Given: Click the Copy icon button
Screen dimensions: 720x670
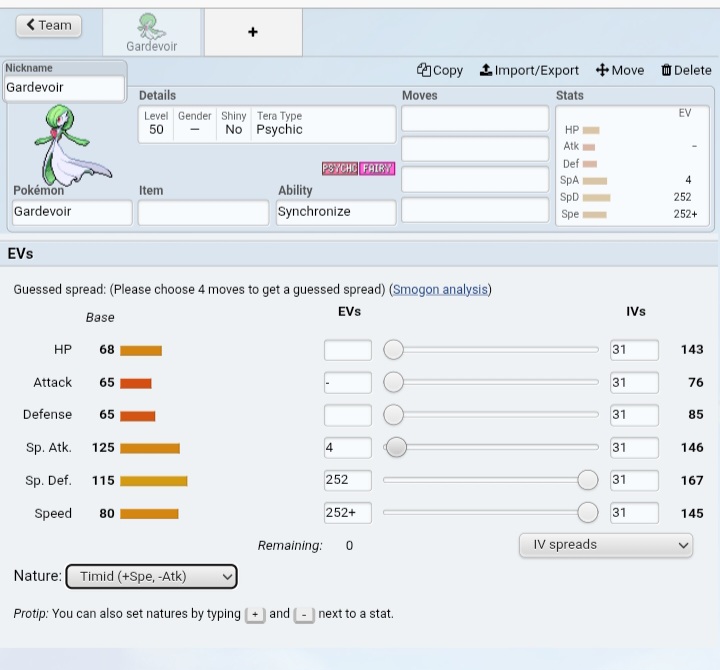Looking at the screenshot, I should [439, 70].
